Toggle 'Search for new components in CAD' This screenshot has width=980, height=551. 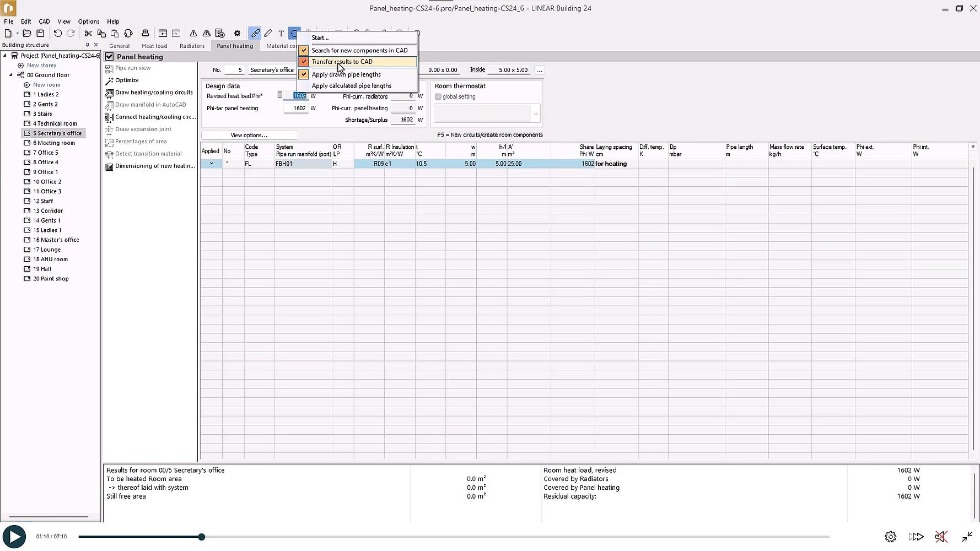pos(304,50)
